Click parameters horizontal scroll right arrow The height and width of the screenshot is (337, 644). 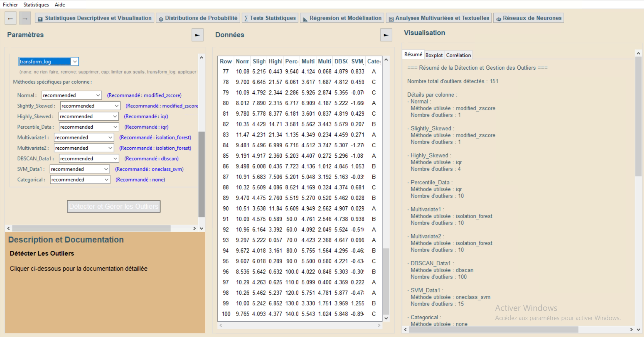(x=195, y=228)
